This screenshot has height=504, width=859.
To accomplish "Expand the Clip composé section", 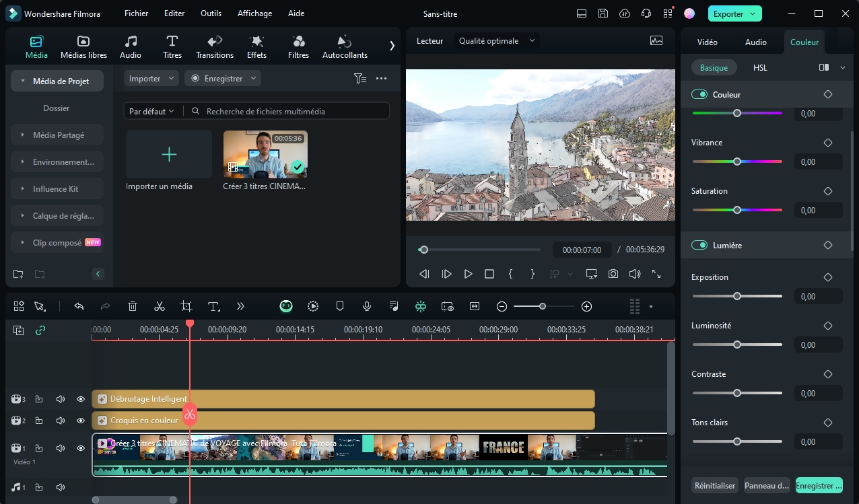I will (x=57, y=243).
